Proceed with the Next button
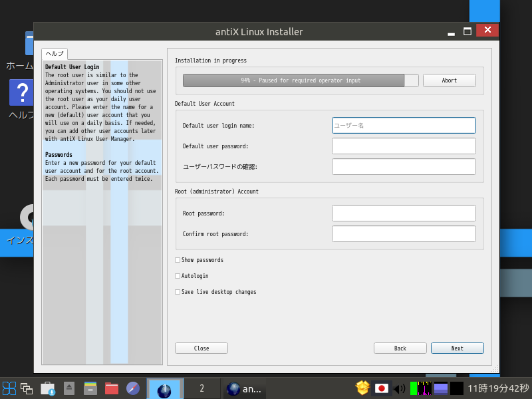 coord(458,348)
